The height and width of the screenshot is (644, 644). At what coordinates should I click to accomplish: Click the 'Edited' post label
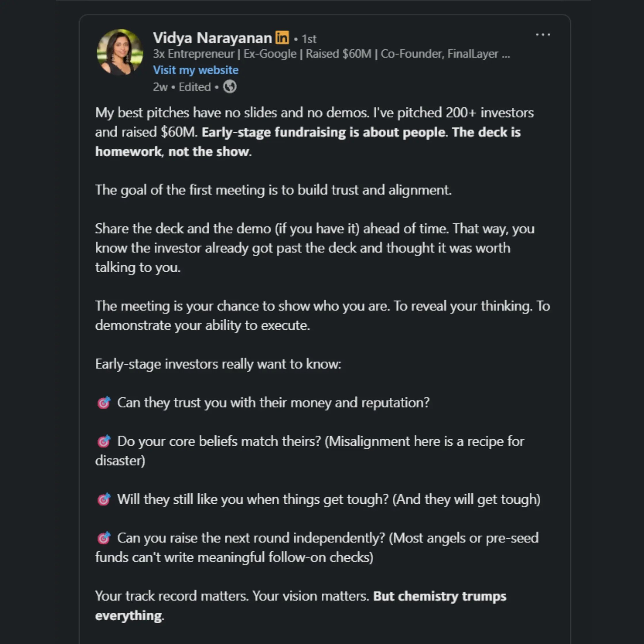(x=195, y=87)
